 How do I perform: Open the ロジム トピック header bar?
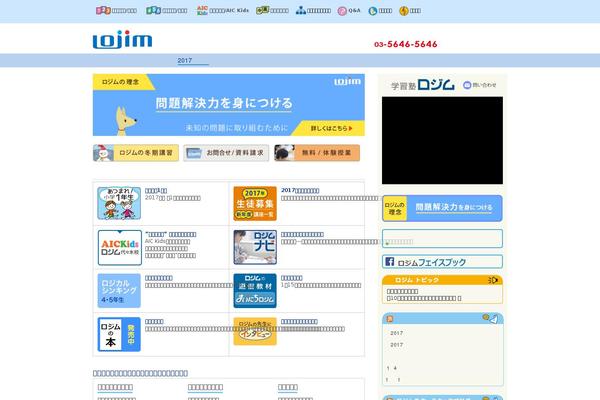(x=442, y=280)
